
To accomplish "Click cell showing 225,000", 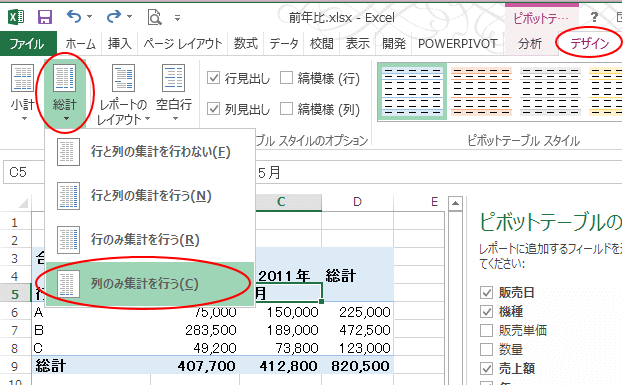I will [357, 312].
